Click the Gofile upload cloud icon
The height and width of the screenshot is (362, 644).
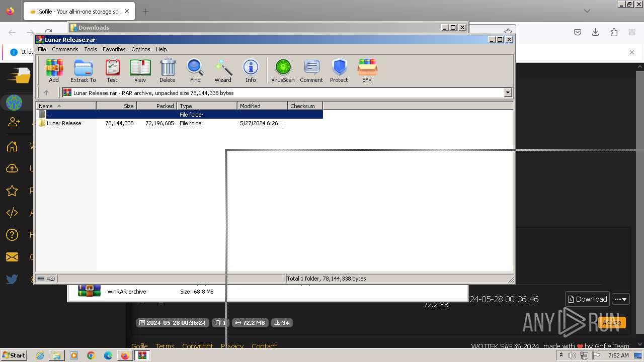tap(12, 168)
